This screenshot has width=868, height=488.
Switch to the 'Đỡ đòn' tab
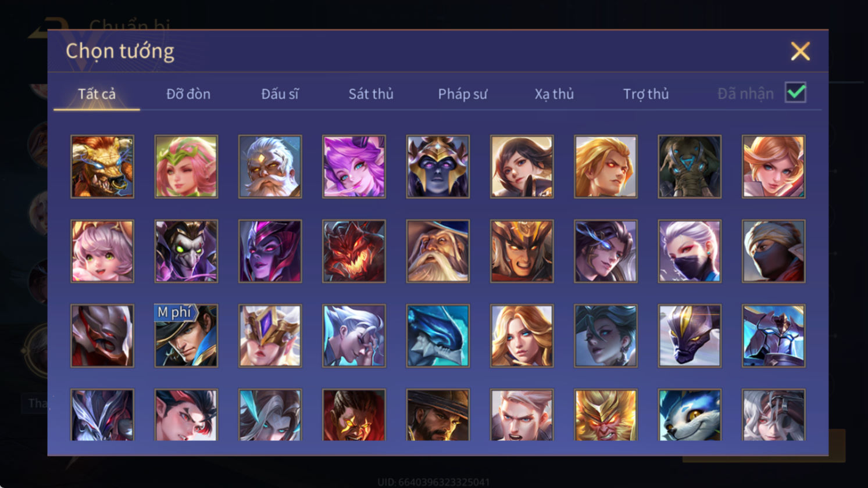point(188,94)
